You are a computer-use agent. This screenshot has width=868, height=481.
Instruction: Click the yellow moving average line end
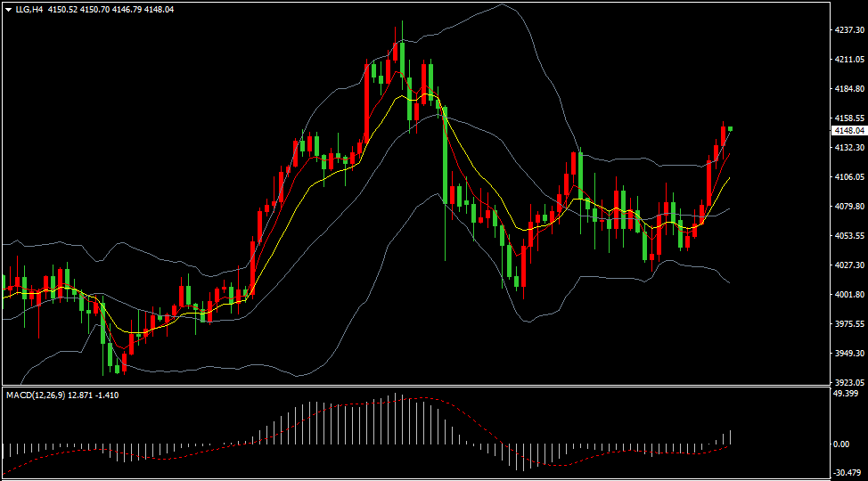click(729, 178)
